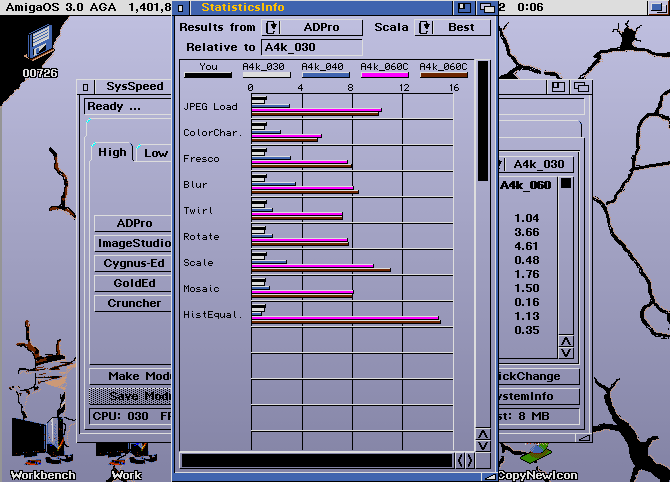
Task: Switch to the High tab in SysSpeed
Action: [x=112, y=152]
